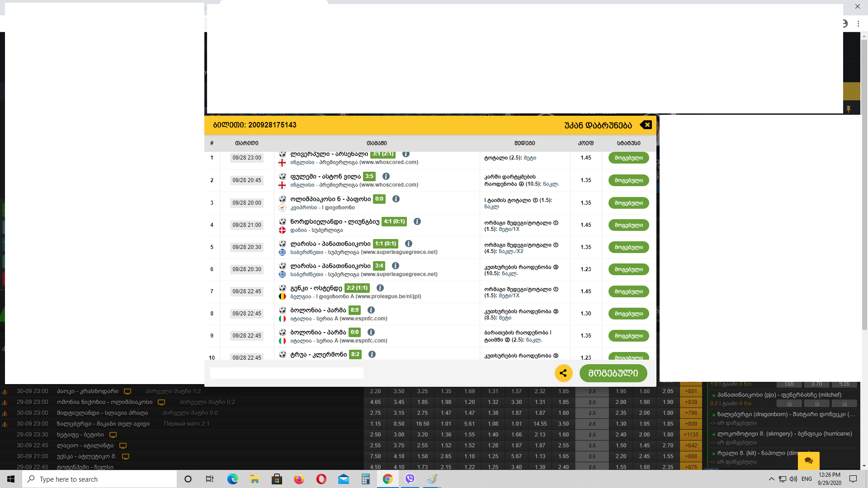This screenshot has height=488, width=868.
Task: Open the live chat bubble icon
Action: [808, 460]
